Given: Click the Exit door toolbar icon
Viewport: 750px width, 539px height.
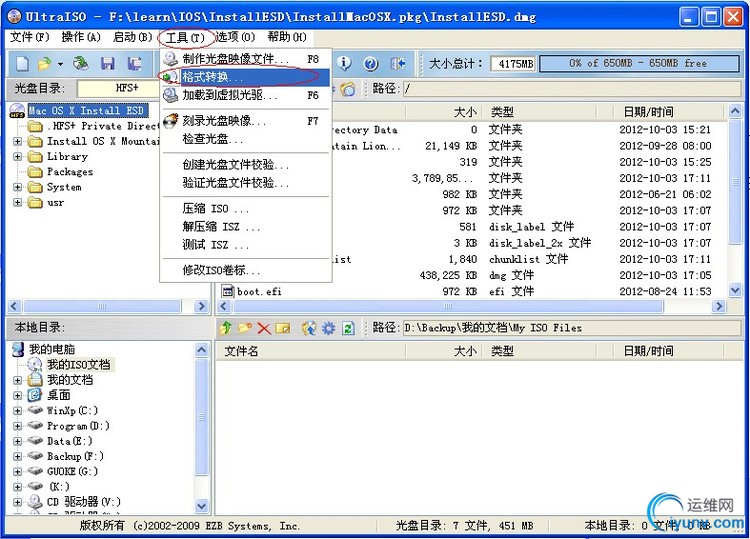Looking at the screenshot, I should 397,63.
